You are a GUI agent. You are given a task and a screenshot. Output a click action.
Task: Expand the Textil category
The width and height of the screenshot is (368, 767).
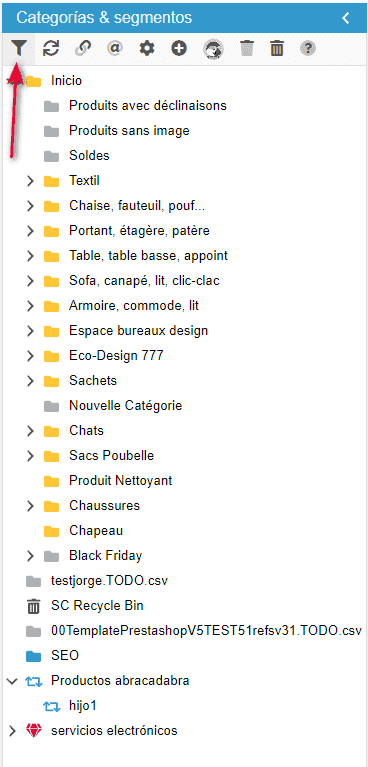30,181
